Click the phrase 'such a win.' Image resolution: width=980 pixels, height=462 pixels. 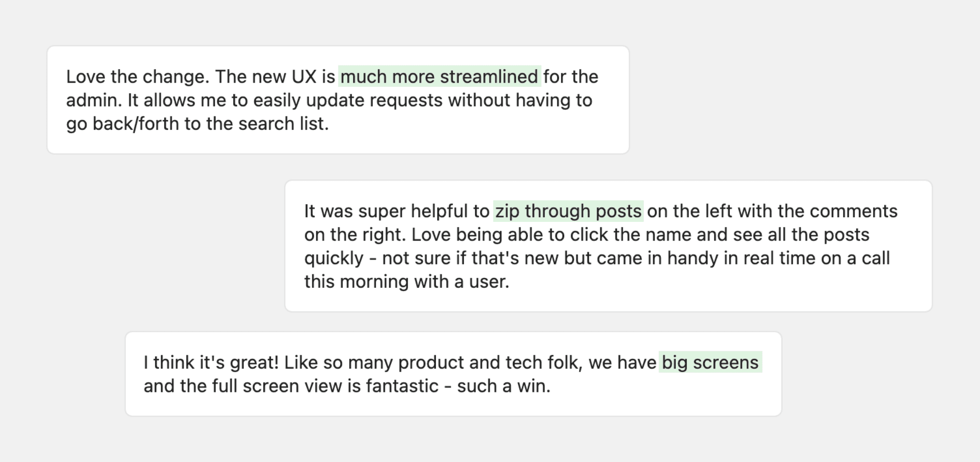pyautogui.click(x=504, y=386)
